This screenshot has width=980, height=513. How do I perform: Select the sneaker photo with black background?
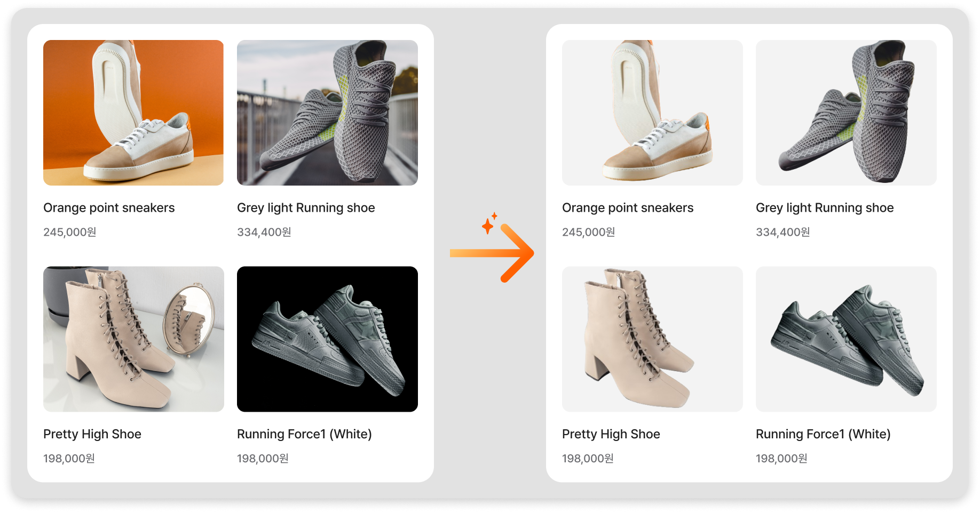(x=327, y=339)
